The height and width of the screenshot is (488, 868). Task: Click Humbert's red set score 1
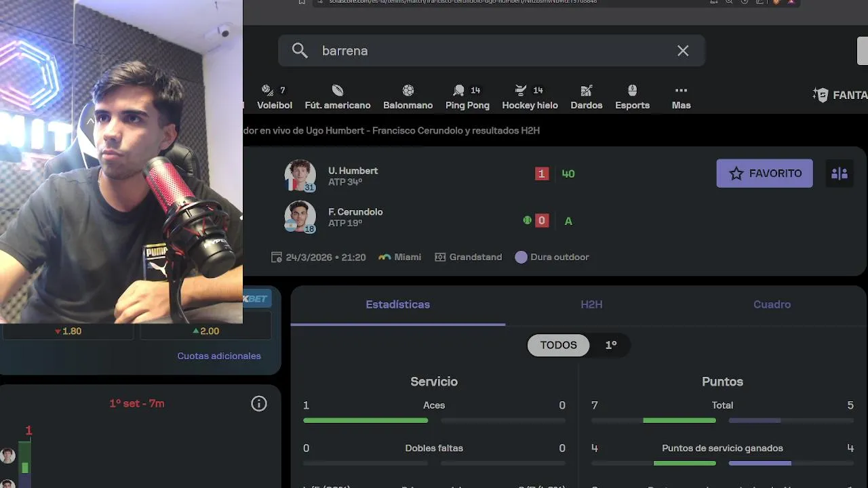(x=541, y=174)
